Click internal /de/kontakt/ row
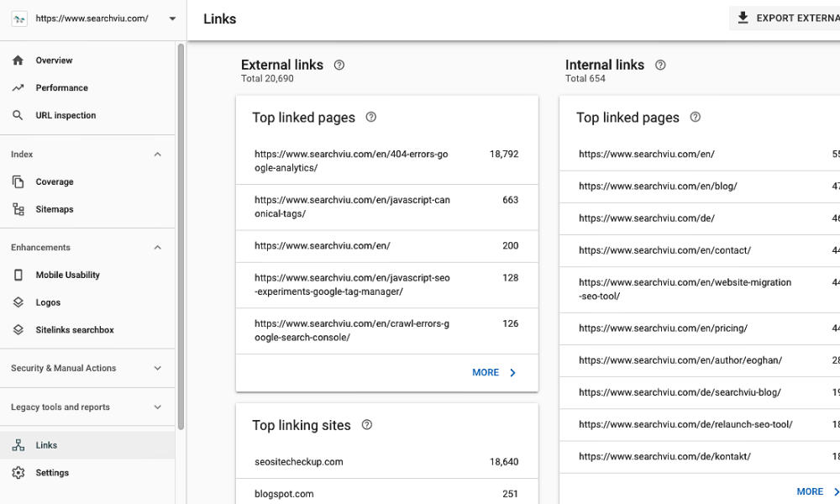Viewport: 840px width, 504px height. click(x=700, y=457)
